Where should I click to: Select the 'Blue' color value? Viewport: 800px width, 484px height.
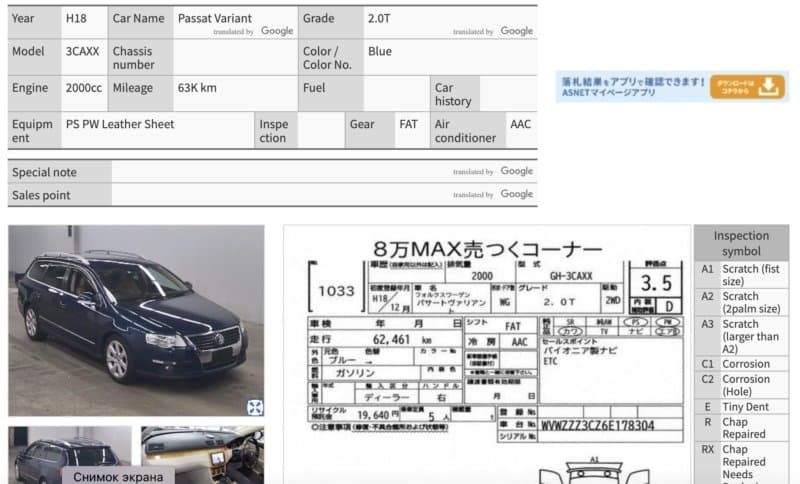pos(380,52)
